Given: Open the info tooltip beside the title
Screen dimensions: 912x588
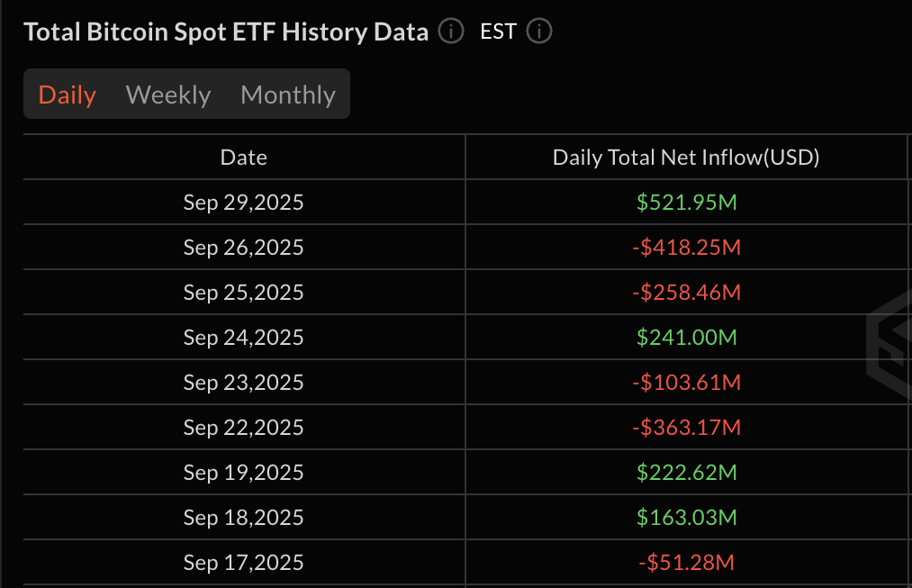Looking at the screenshot, I should click(449, 32).
